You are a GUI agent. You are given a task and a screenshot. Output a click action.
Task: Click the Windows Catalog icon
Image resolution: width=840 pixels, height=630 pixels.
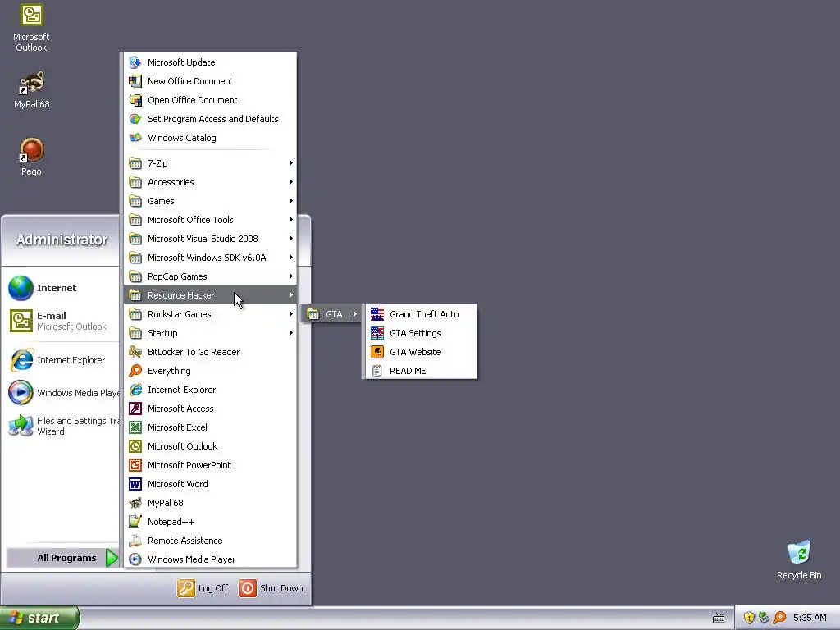[x=135, y=138]
